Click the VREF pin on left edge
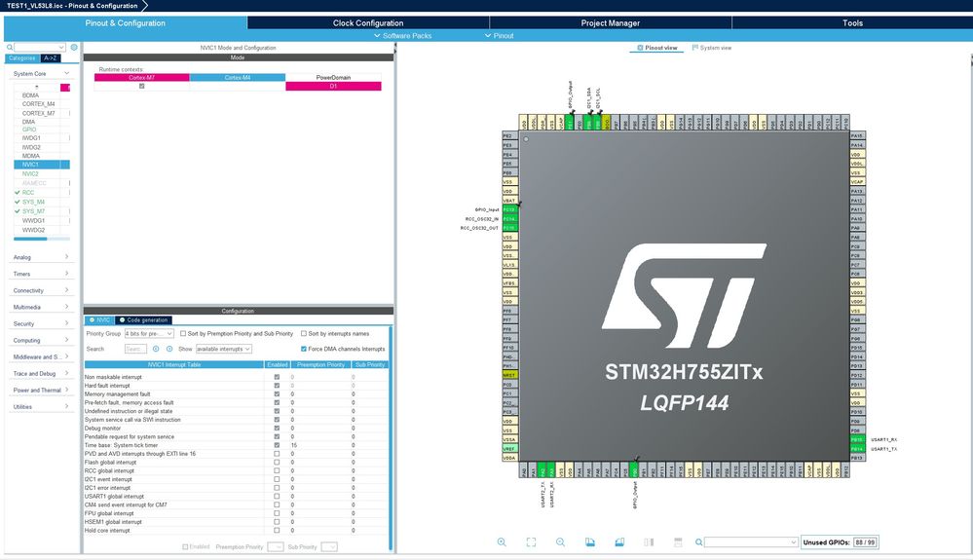973x560 pixels. pos(509,448)
